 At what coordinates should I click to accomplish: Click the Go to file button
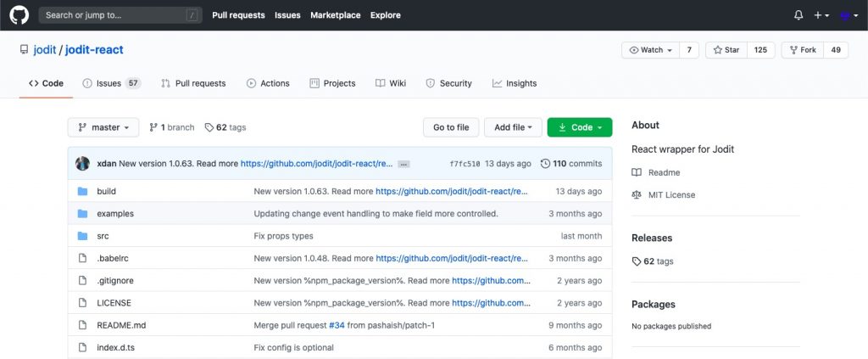click(x=451, y=127)
